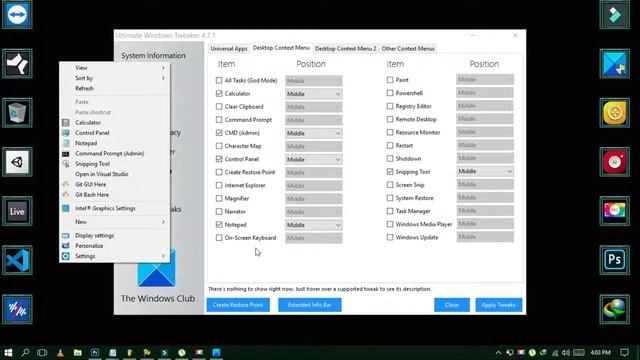Open the red record-style desktop icon
This screenshot has height=360, width=640.
click(x=615, y=162)
